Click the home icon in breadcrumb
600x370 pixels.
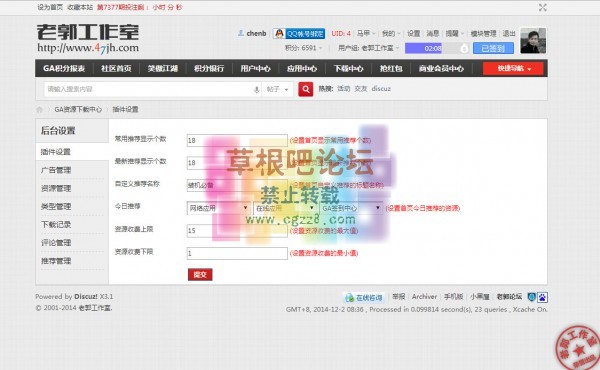pos(39,110)
